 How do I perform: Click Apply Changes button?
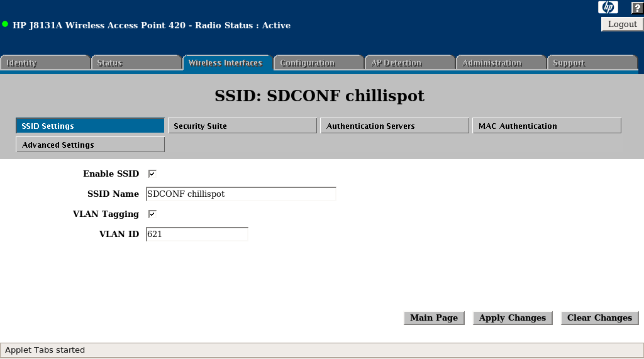(512, 318)
